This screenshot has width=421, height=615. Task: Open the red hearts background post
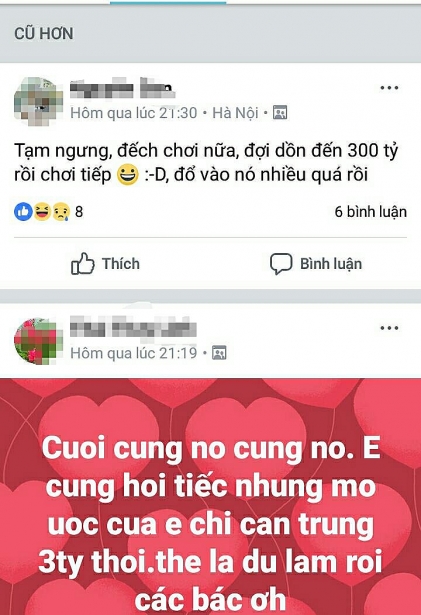click(x=210, y=497)
